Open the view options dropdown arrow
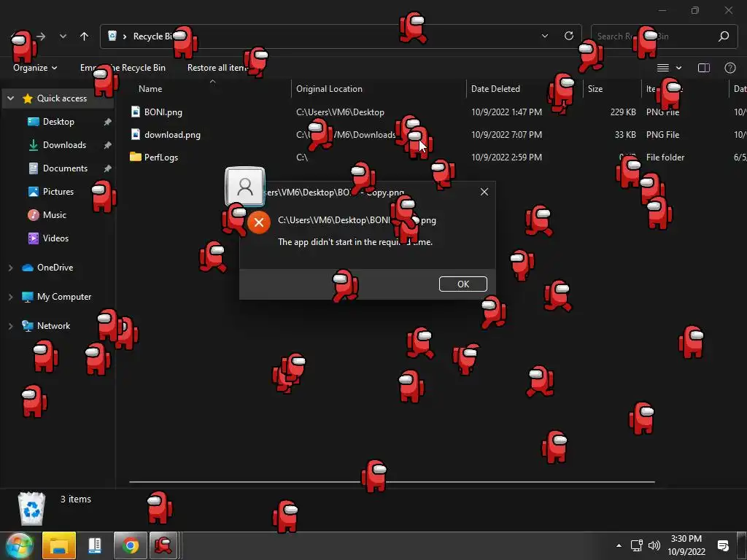 tap(679, 68)
